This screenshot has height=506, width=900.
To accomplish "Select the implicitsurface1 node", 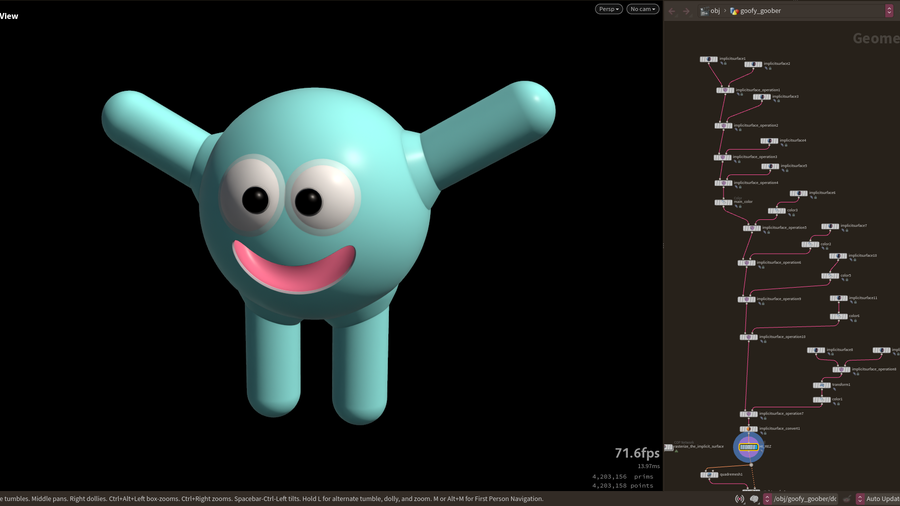I will coord(708,59).
